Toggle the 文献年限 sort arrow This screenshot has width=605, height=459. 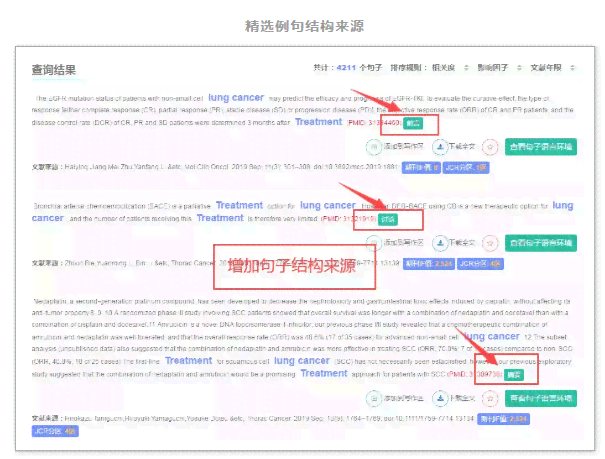(573, 68)
